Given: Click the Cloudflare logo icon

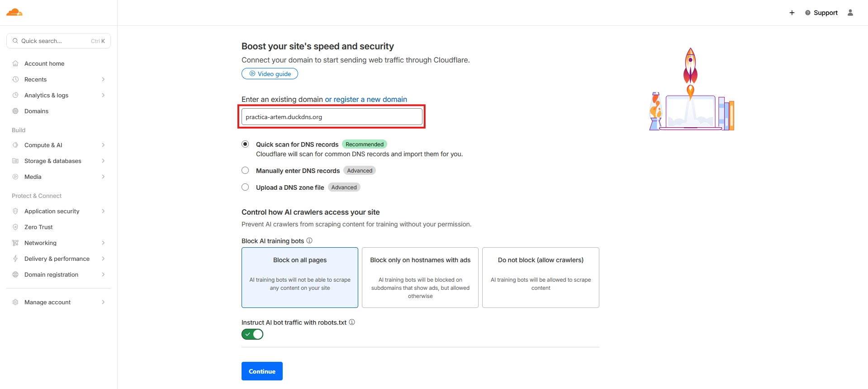Looking at the screenshot, I should [x=14, y=12].
